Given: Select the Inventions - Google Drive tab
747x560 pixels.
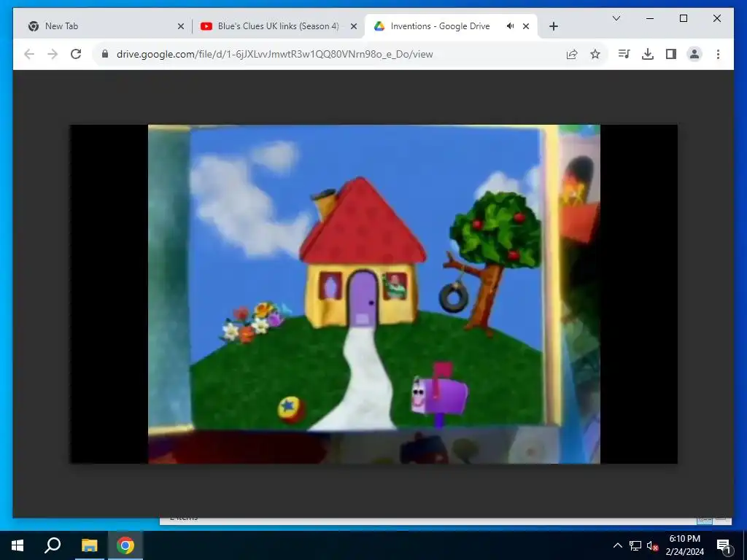Looking at the screenshot, I should 451,26.
